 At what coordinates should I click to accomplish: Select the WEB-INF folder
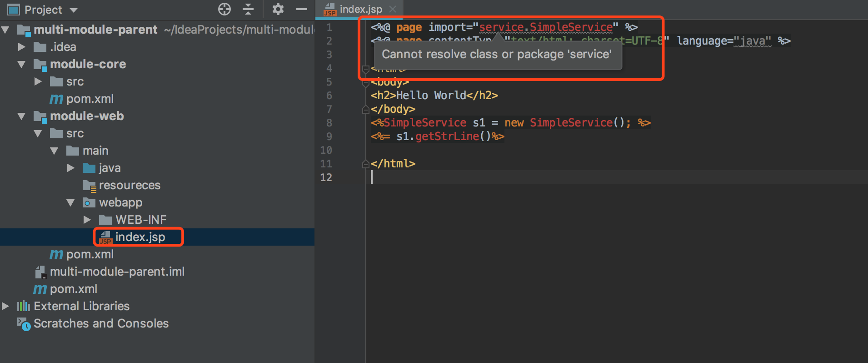141,220
